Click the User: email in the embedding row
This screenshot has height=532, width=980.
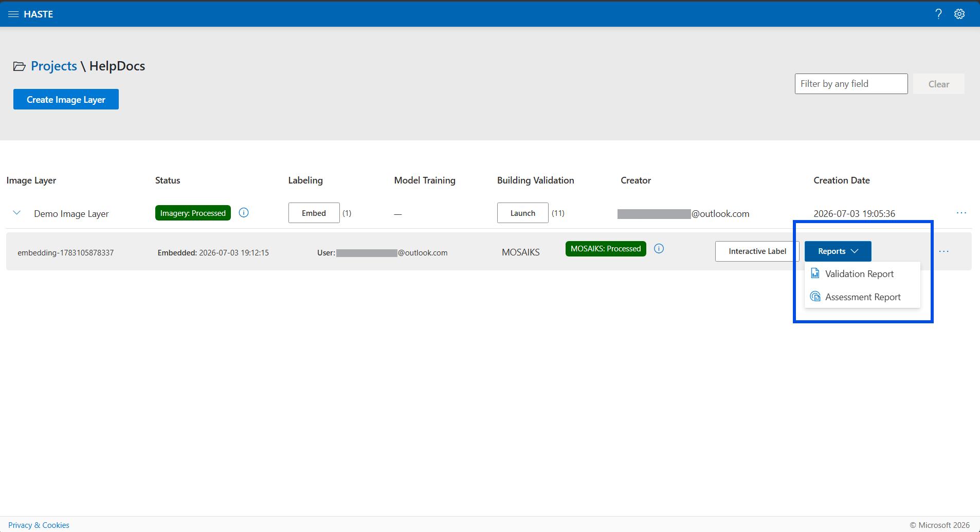[x=382, y=253]
